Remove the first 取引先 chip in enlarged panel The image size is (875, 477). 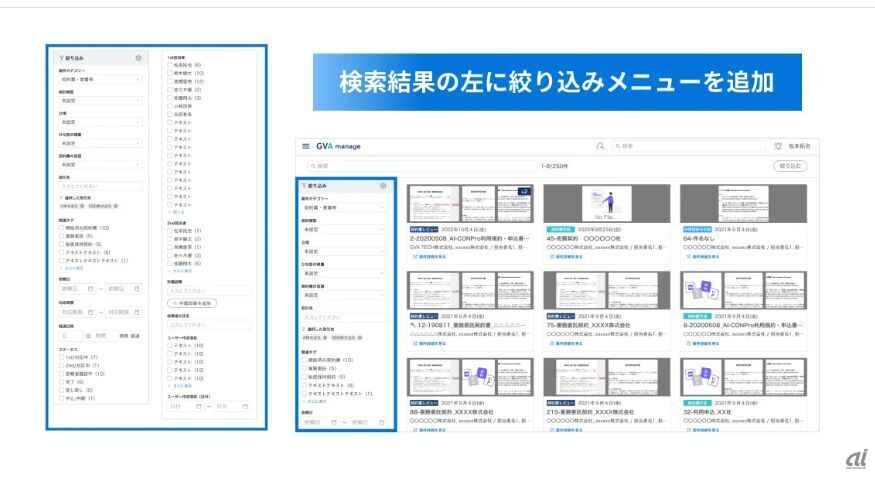(x=82, y=206)
